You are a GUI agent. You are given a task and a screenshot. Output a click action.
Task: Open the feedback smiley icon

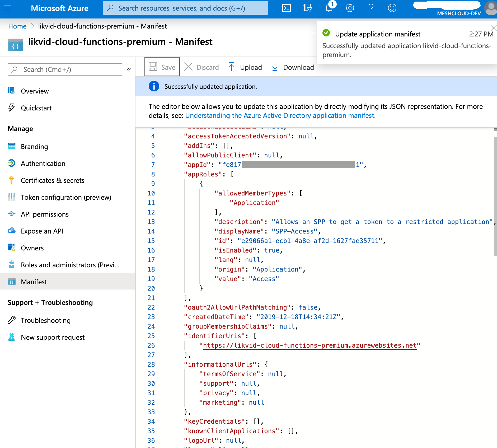coord(392,8)
